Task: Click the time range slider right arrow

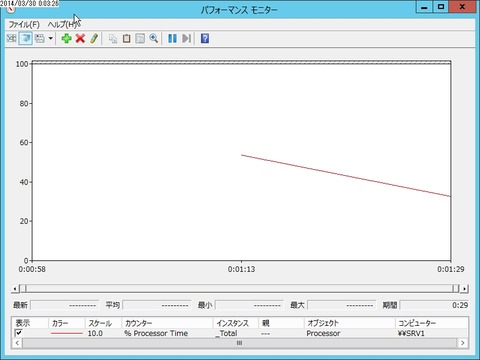Action: (x=464, y=289)
